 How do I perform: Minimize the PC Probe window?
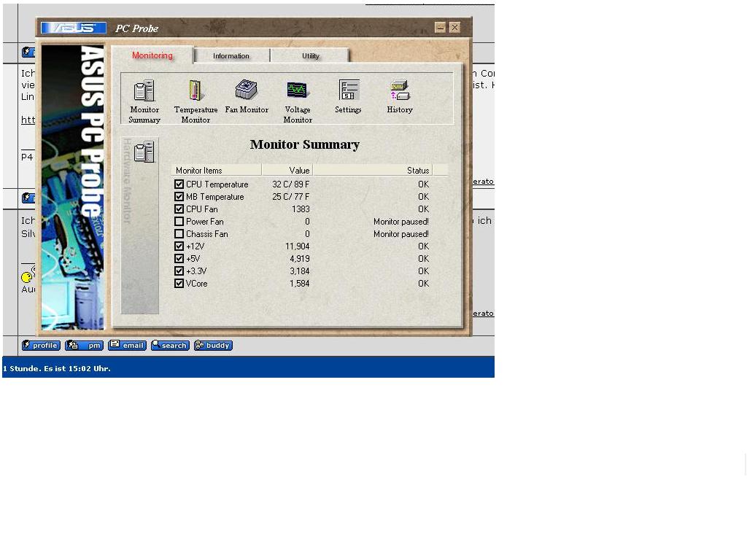[440, 28]
